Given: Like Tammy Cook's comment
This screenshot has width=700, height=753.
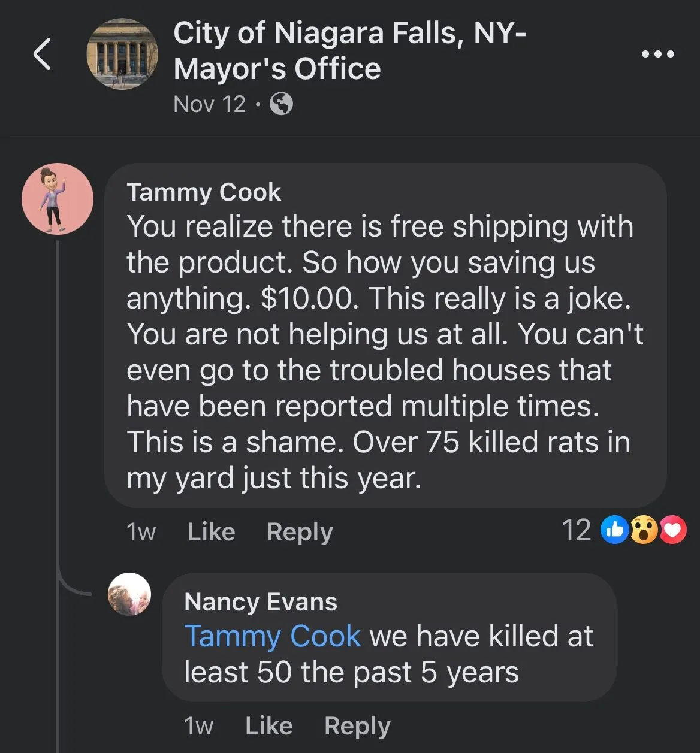Looking at the screenshot, I should [212, 531].
